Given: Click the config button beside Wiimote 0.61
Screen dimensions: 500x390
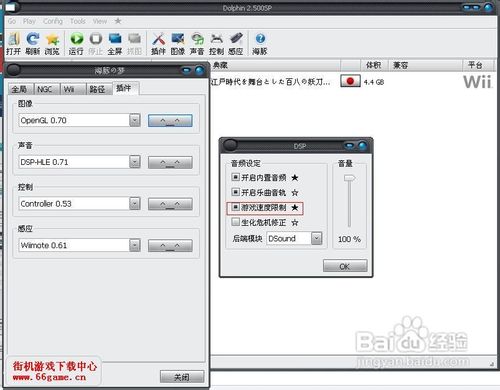Looking at the screenshot, I should (x=170, y=246).
